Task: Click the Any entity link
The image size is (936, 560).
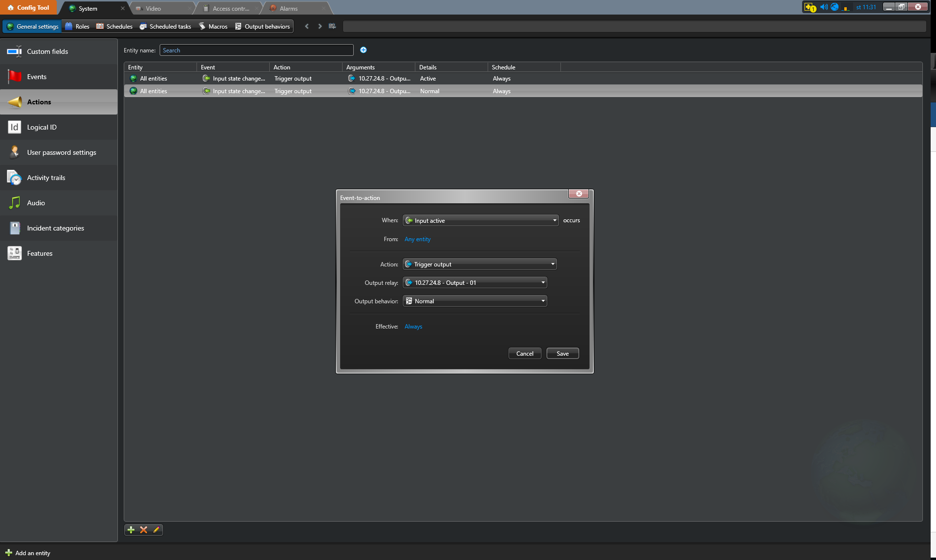Action: point(417,239)
